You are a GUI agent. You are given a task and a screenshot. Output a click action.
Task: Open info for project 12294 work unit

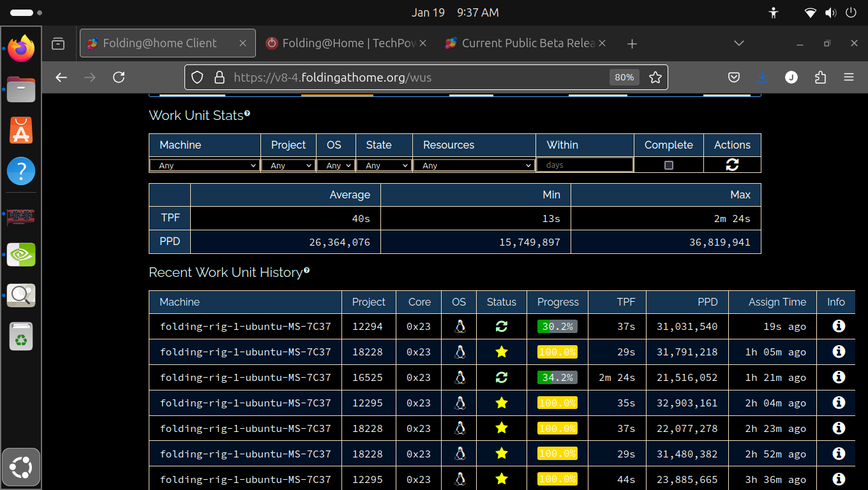pos(839,326)
